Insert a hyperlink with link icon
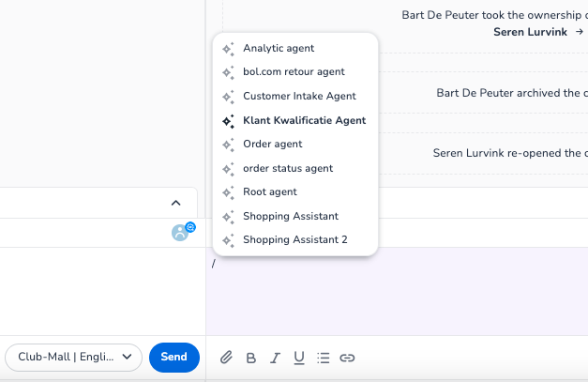 [x=348, y=358]
